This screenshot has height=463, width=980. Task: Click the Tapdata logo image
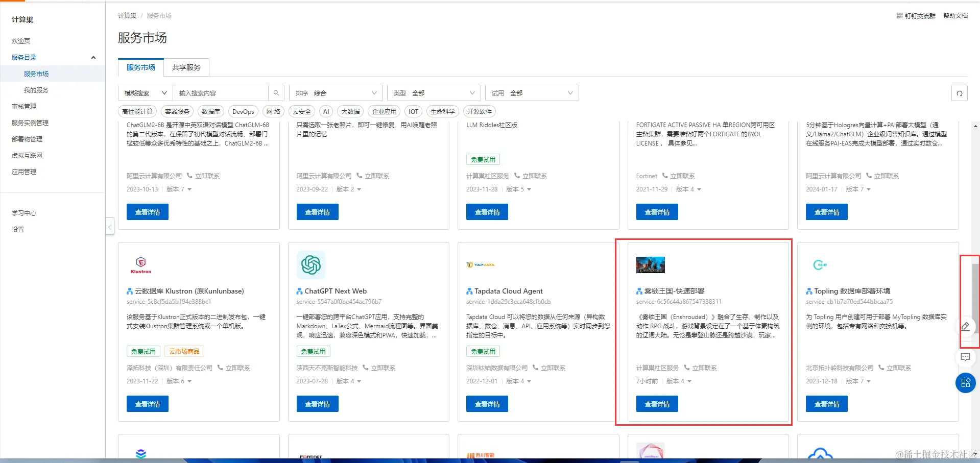click(x=481, y=265)
